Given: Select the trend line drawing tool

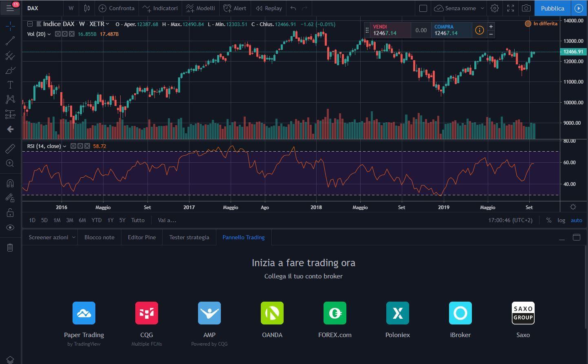Looking at the screenshot, I should tap(10, 41).
